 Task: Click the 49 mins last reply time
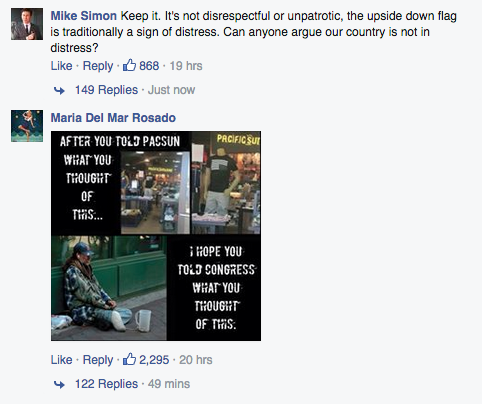(169, 384)
